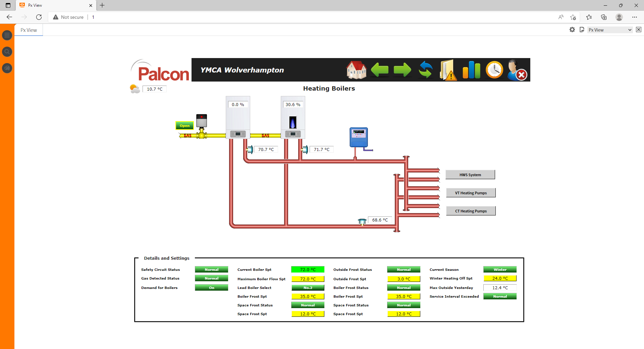This screenshot has height=349, width=644.
Task: Click the Home house icon in banner
Action: (356, 70)
